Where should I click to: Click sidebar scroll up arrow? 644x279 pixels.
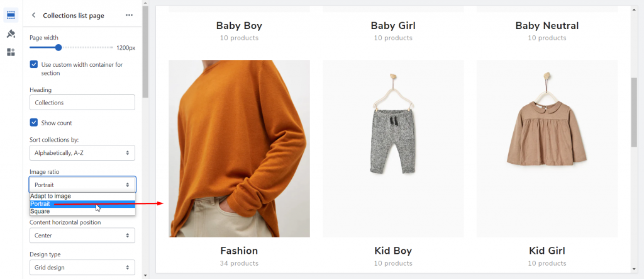(x=145, y=3)
